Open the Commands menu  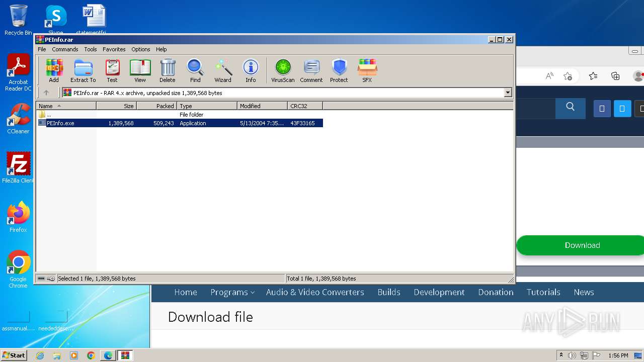coord(65,49)
